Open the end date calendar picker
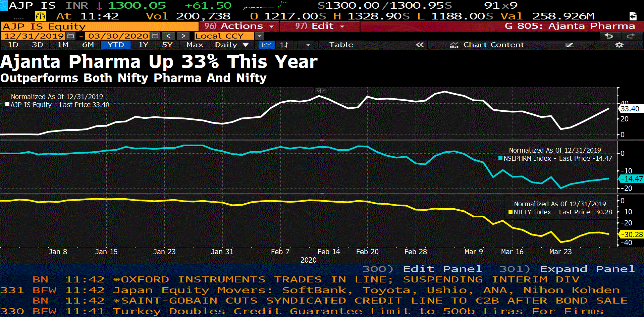The width and height of the screenshot is (644, 317). point(155,36)
